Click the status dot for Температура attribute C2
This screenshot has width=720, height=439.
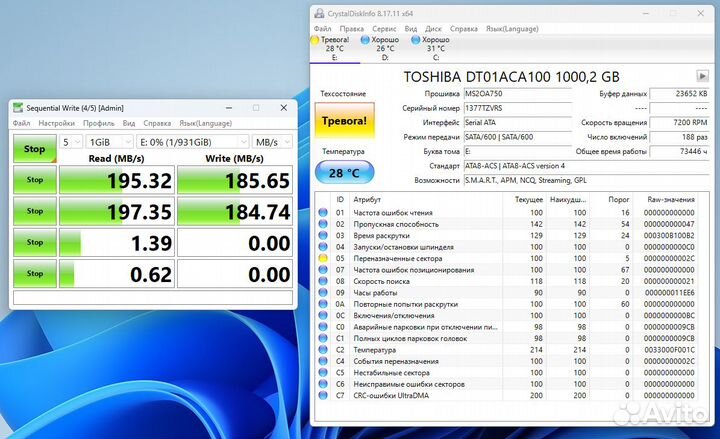pos(323,349)
